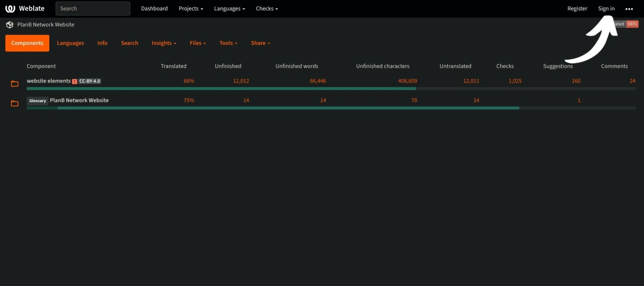Sort by the Untranslated column header
The width and height of the screenshot is (644, 286).
[x=455, y=66]
